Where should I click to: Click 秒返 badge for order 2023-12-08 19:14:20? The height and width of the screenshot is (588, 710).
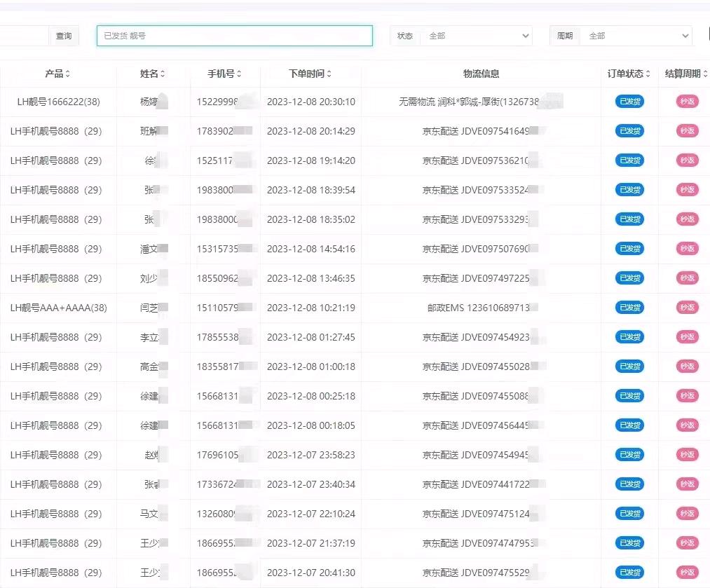coord(688,160)
